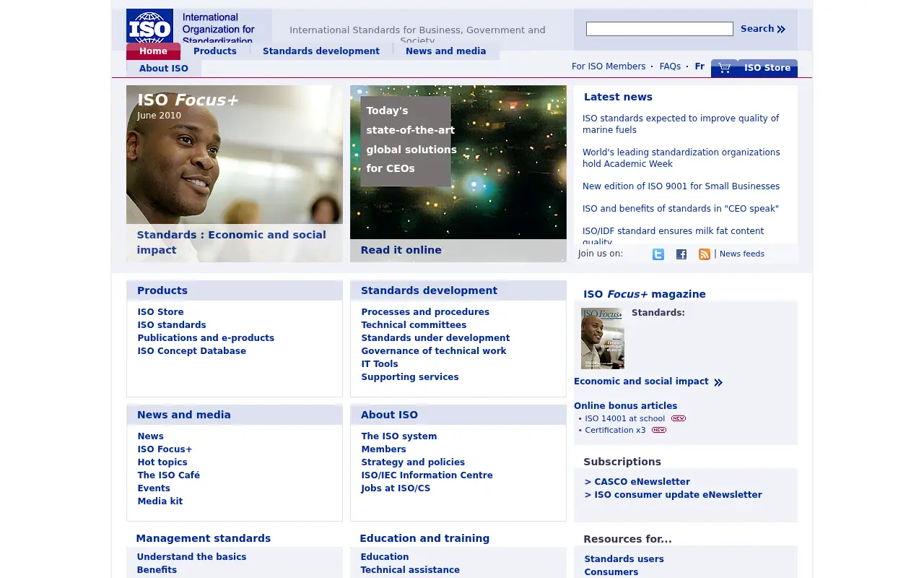The image size is (924, 578).
Task: Click the RSS feed icon
Action: tap(705, 254)
